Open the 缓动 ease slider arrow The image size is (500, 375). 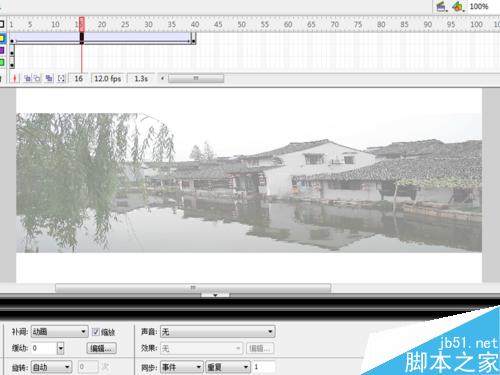click(60, 348)
